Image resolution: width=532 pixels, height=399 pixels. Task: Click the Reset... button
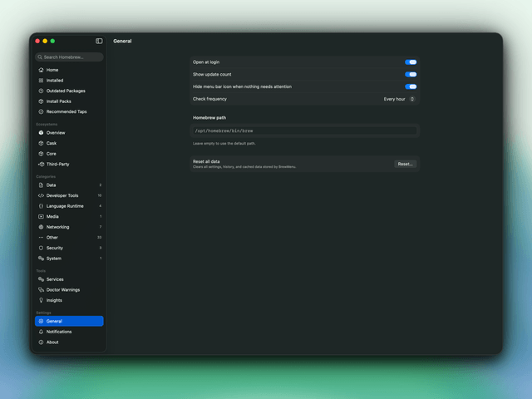tap(405, 165)
